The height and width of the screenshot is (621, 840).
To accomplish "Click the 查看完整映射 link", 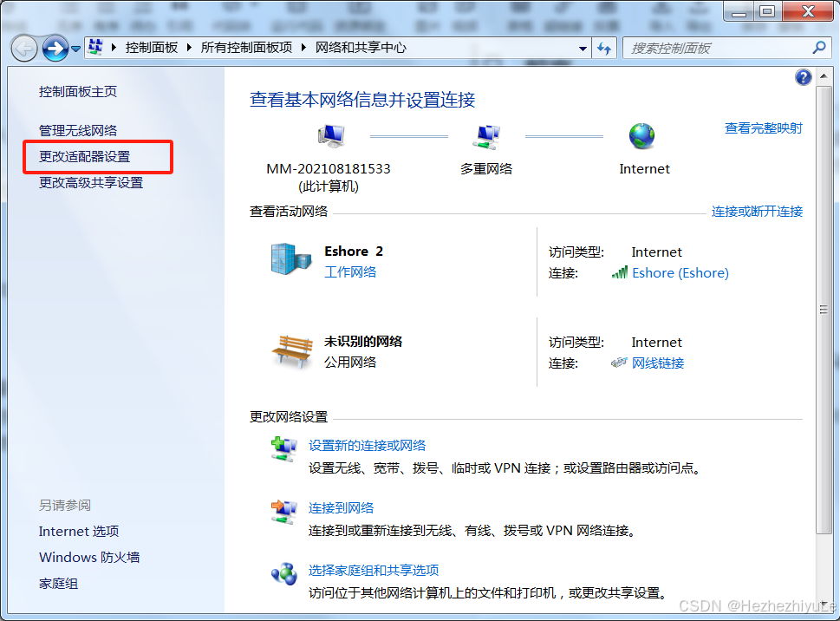I will click(763, 128).
